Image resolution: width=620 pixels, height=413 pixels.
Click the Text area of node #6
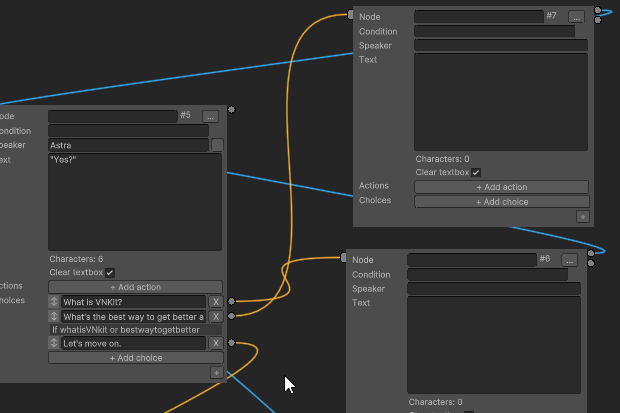(496, 345)
